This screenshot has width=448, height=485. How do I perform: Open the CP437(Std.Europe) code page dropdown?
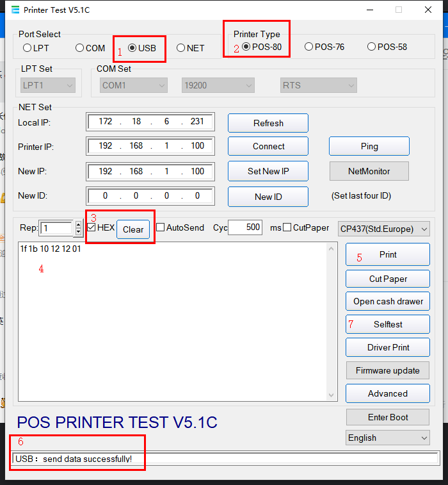click(384, 229)
